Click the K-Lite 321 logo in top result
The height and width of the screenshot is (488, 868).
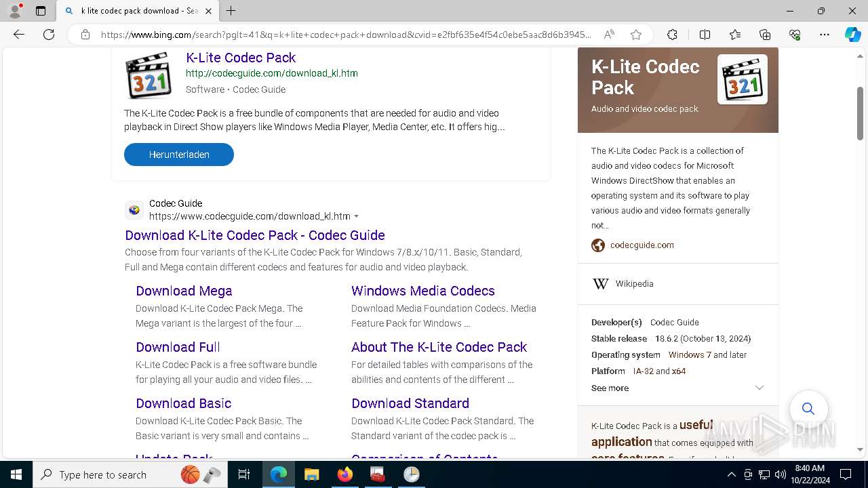tap(149, 75)
